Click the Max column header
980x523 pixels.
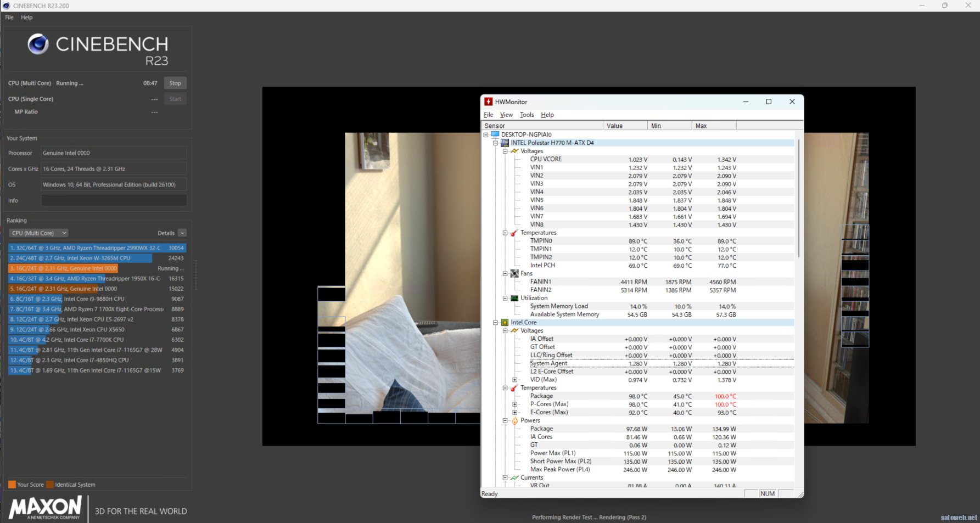coord(714,126)
